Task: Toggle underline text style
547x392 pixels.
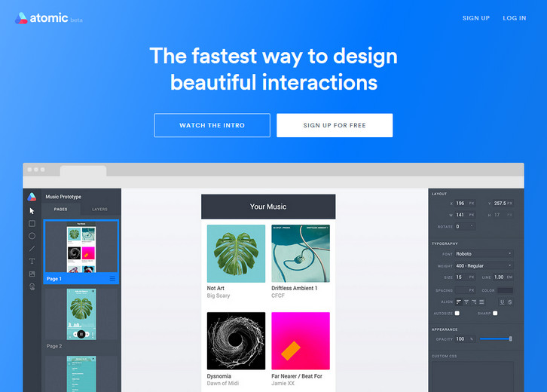Action: [x=502, y=302]
